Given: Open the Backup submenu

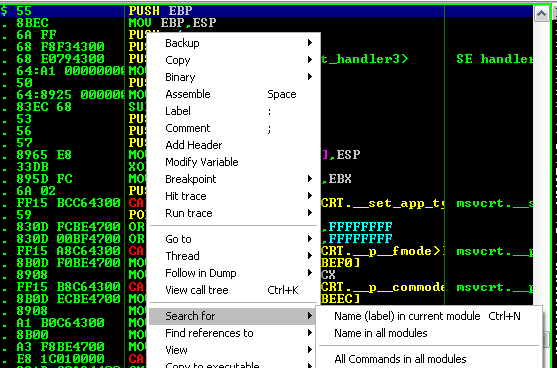Looking at the screenshot, I should click(x=233, y=43).
